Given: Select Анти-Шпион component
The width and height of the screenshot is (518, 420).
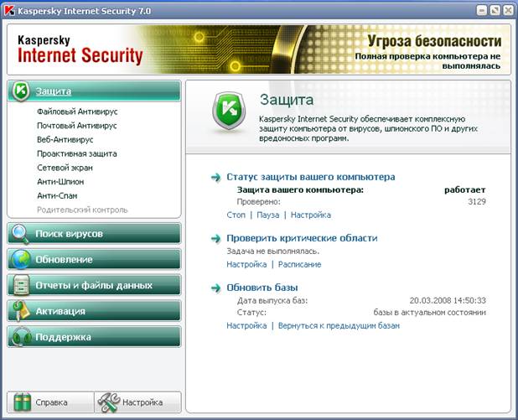Looking at the screenshot, I should (x=60, y=182).
